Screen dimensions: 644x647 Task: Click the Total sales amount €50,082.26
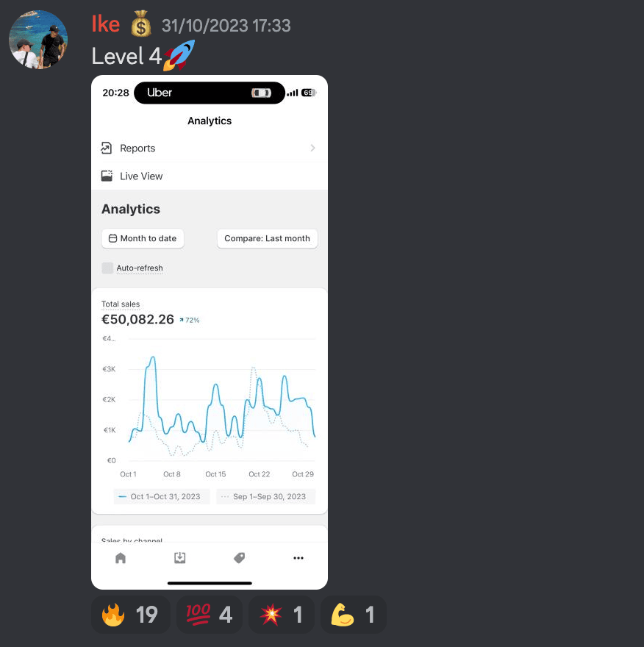(137, 319)
